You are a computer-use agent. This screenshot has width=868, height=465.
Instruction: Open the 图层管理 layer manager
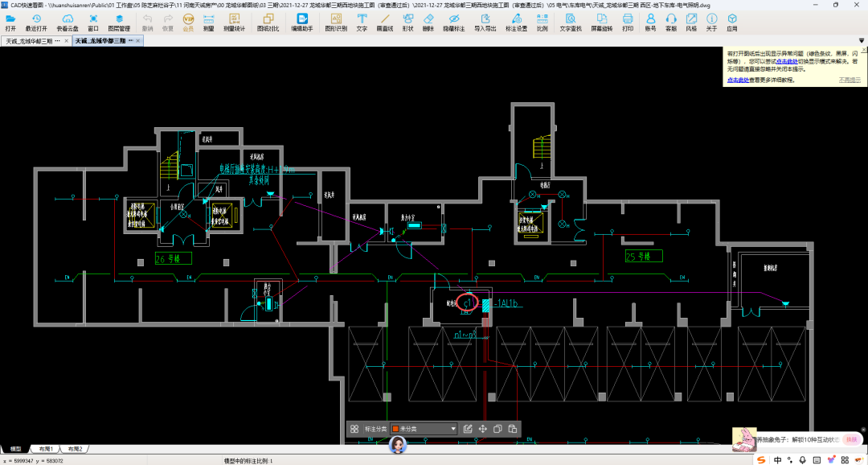[119, 23]
